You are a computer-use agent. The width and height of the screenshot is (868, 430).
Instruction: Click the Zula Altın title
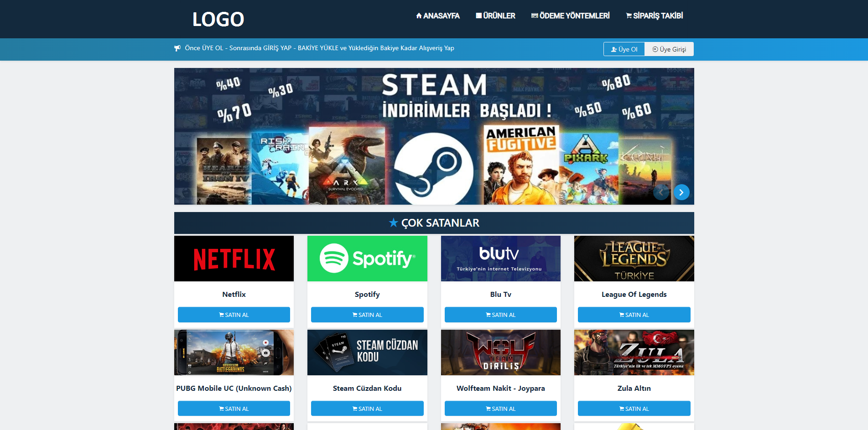[634, 389]
